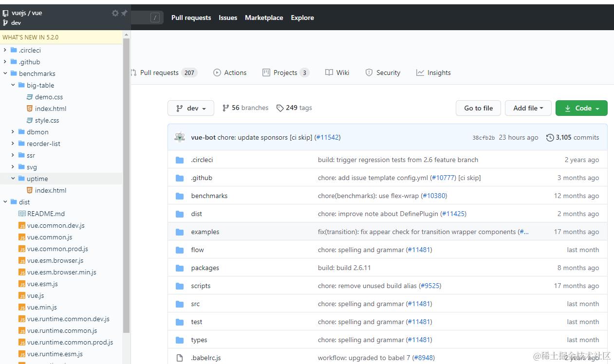
Task: Open the .circleci folder in file list
Action: pyautogui.click(x=202, y=160)
